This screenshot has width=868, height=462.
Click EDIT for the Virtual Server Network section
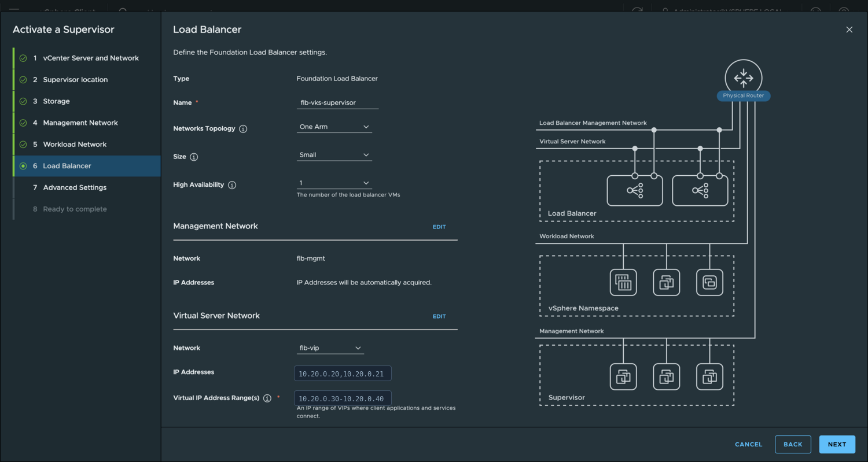point(439,316)
